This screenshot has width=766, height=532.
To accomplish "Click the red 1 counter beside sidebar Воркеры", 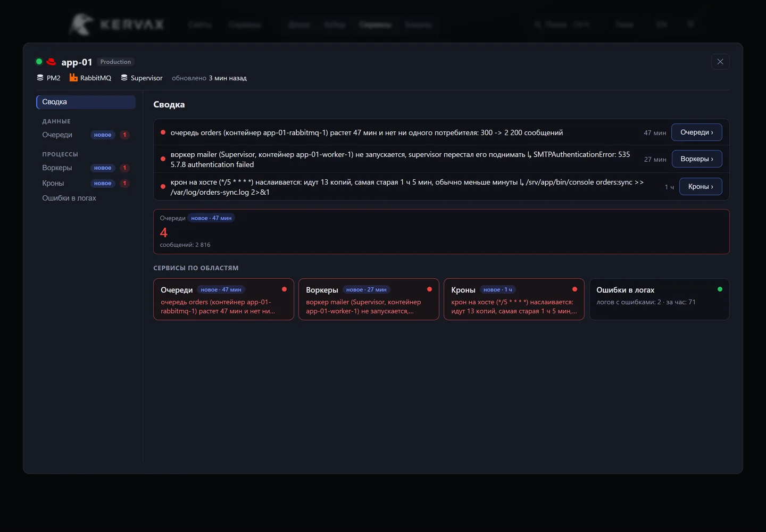I will pyautogui.click(x=124, y=168).
